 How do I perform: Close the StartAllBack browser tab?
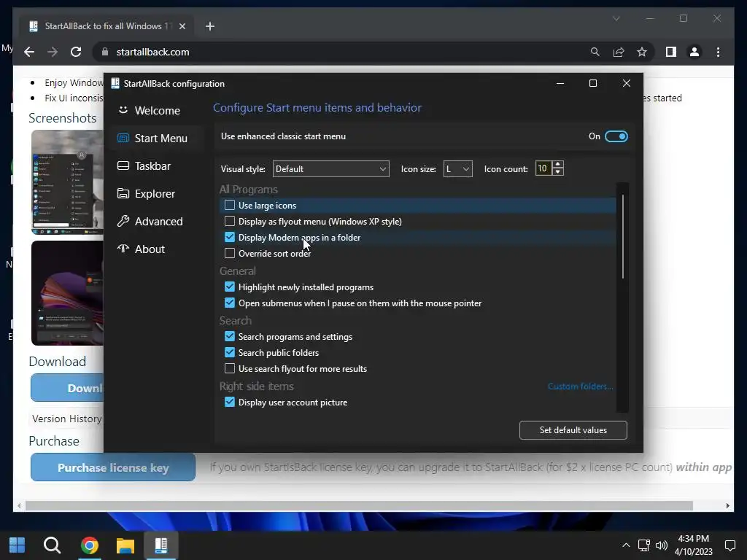click(x=182, y=26)
